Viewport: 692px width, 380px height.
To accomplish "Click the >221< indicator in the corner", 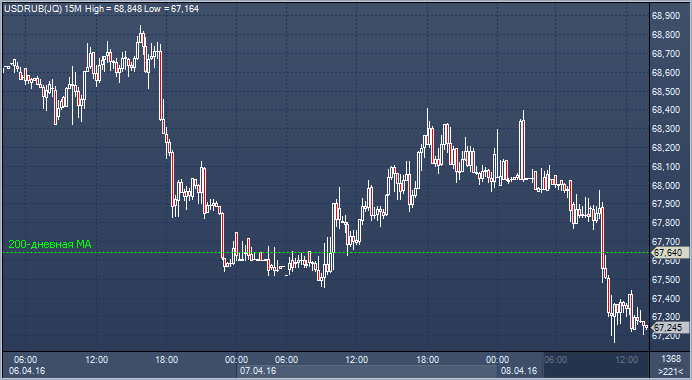I will pyautogui.click(x=671, y=371).
